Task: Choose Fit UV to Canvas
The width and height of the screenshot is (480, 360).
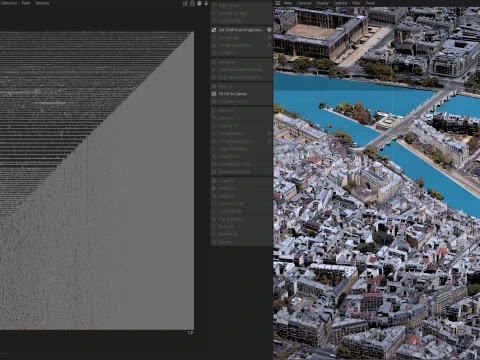Action: (241, 94)
